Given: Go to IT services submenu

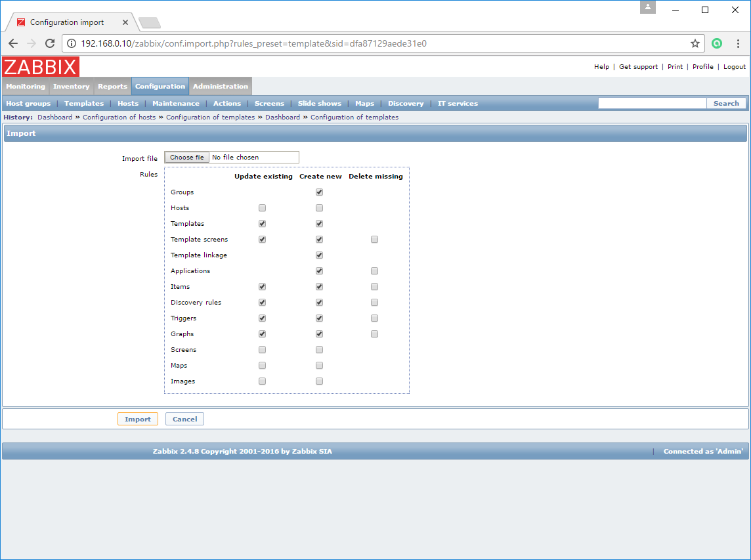Looking at the screenshot, I should coord(458,104).
